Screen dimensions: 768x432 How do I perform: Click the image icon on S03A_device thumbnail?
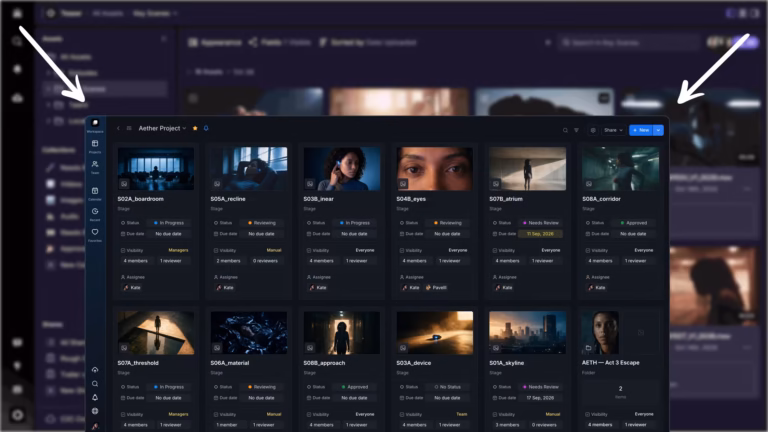[403, 348]
